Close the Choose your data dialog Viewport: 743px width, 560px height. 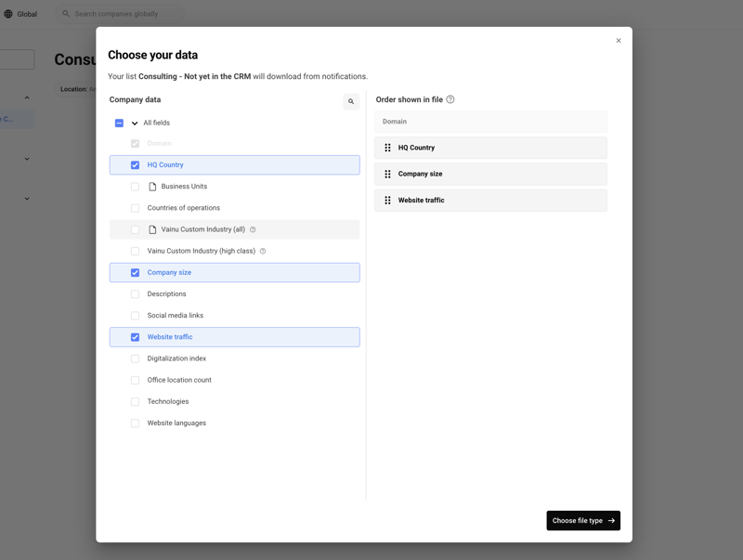click(x=619, y=41)
